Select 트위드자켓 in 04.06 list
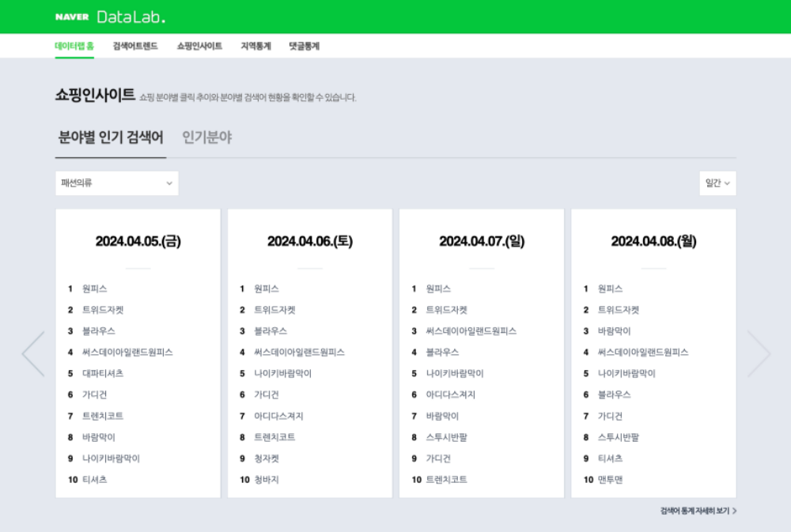791x532 pixels. tap(274, 310)
